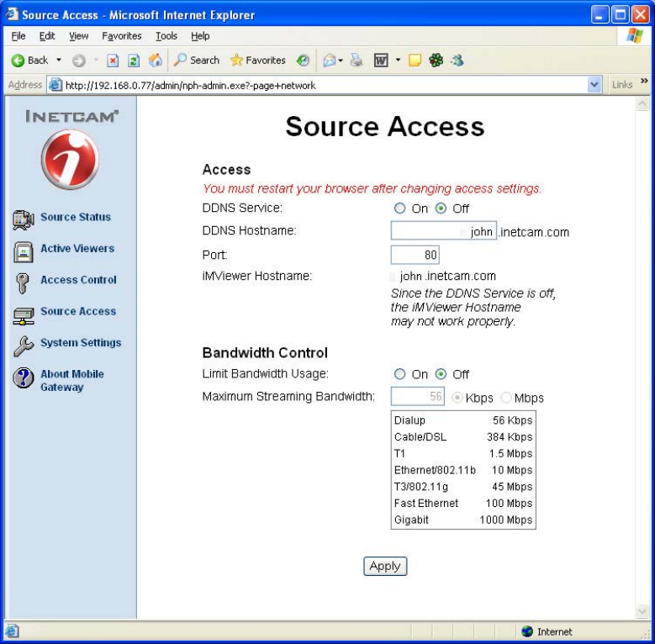Click the History icon in toolbar
Image resolution: width=655 pixels, height=644 pixels.
point(303,61)
